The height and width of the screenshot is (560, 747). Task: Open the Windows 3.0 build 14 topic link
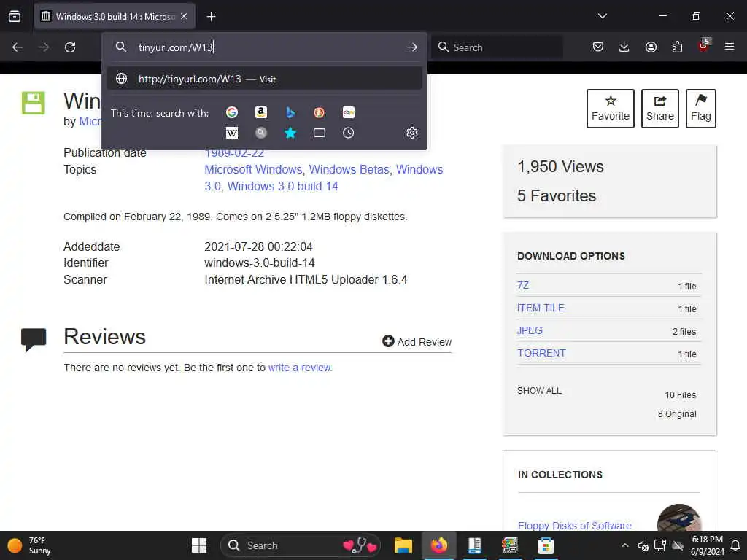coord(282,186)
